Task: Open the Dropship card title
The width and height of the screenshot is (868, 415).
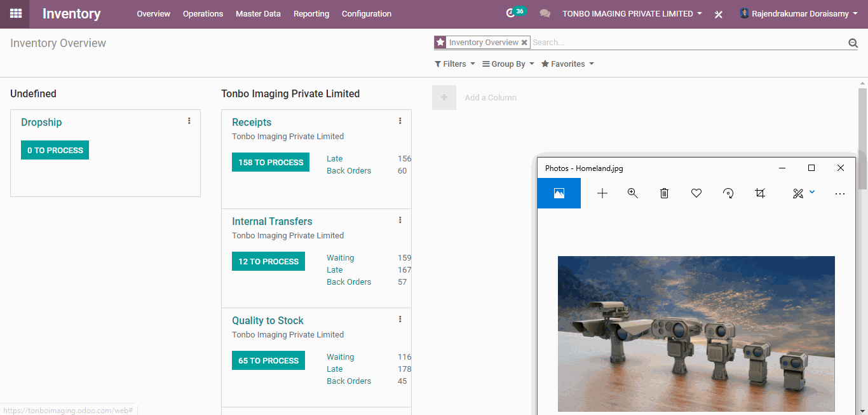Action: click(41, 122)
